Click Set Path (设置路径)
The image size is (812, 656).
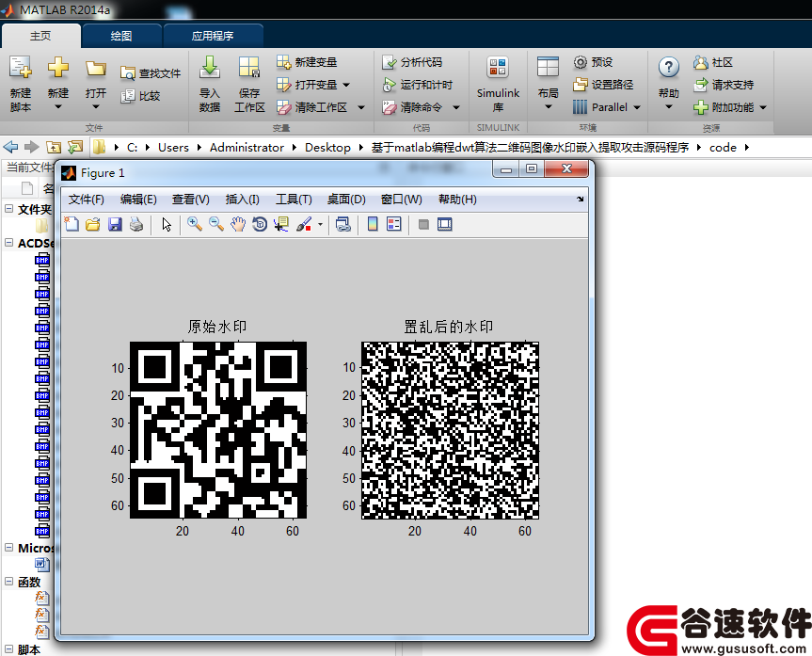pyautogui.click(x=603, y=85)
